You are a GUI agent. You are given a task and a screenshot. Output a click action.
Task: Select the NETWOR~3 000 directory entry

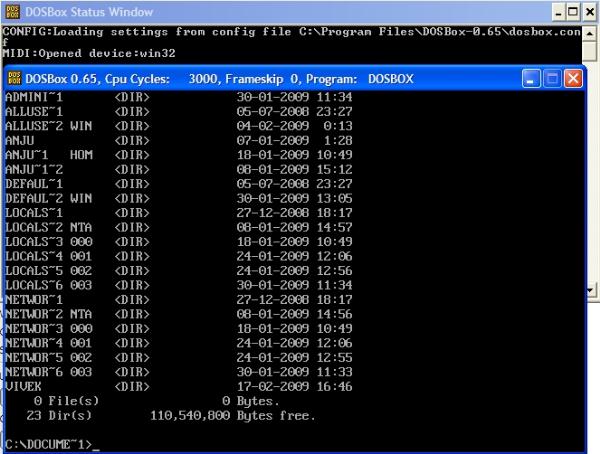pyautogui.click(x=179, y=328)
